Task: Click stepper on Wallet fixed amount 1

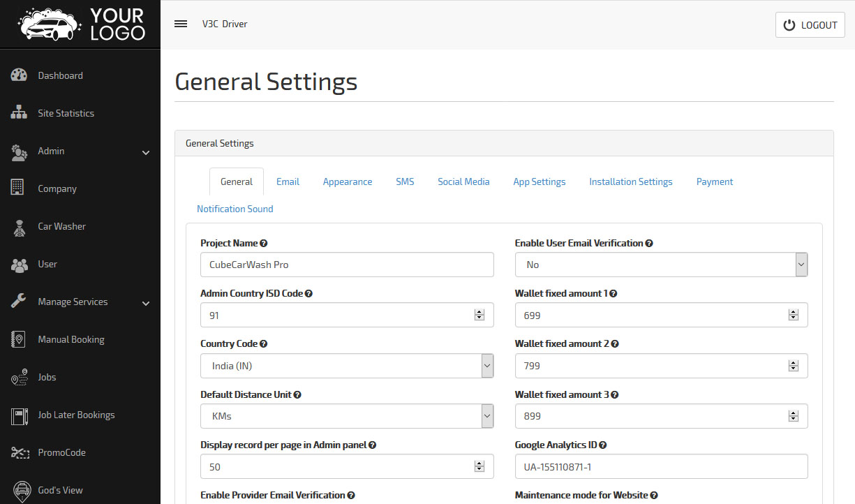Action: 794,315
